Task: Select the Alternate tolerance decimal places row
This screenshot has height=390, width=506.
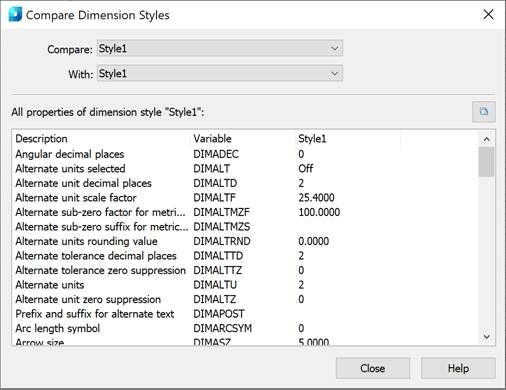Action: pyautogui.click(x=245, y=256)
